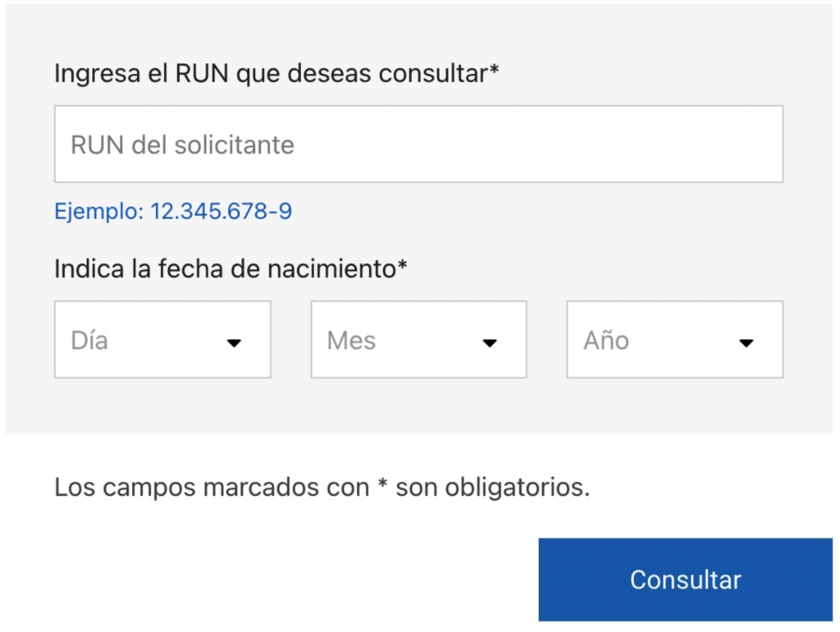Open the Día dropdown
The image size is (840, 632).
point(162,340)
